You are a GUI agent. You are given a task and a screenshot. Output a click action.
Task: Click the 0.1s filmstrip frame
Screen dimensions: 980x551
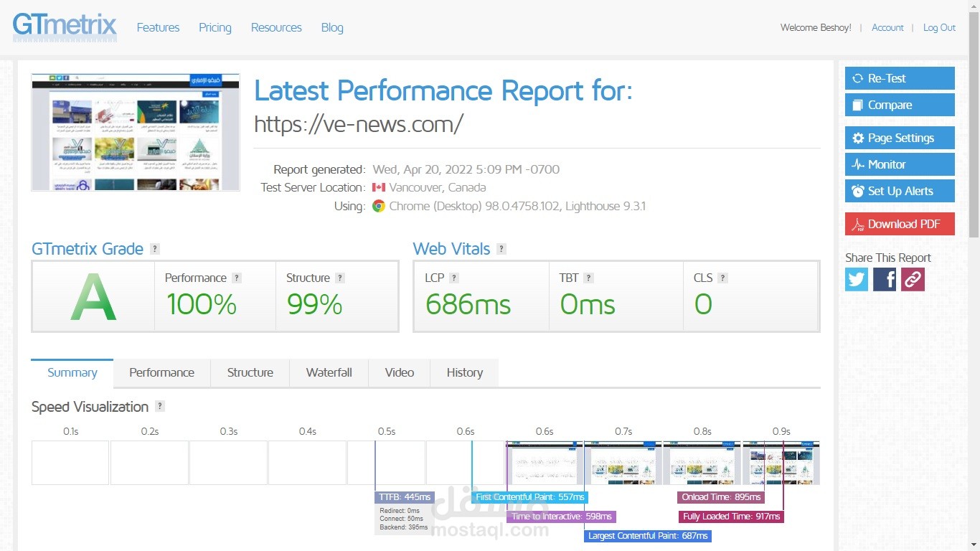click(x=70, y=463)
